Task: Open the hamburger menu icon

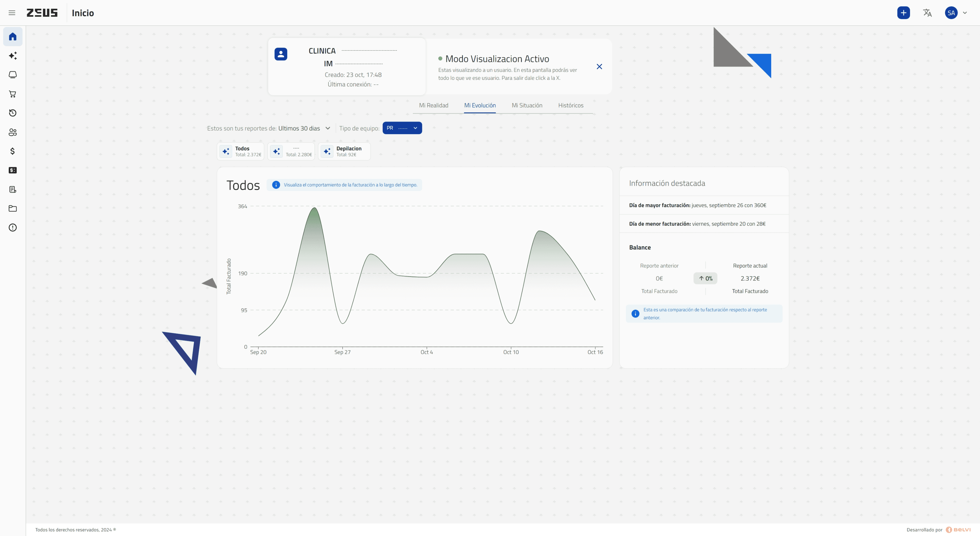Action: 12,13
